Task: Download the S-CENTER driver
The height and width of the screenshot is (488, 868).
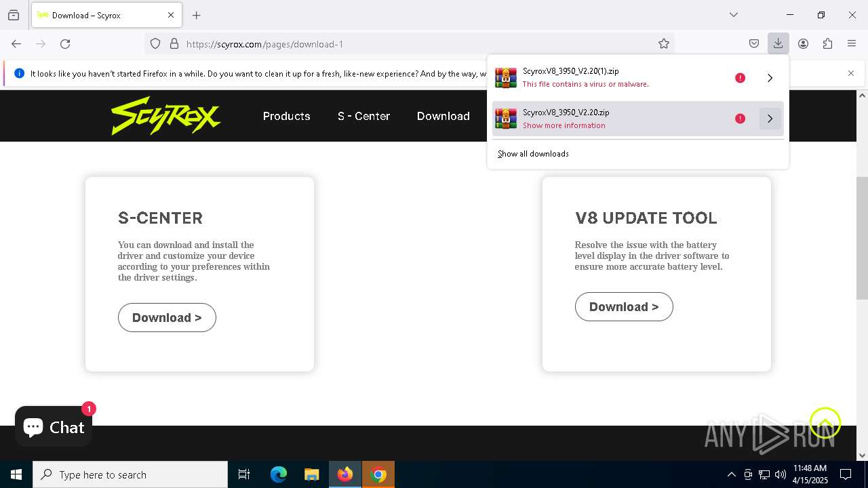Action: pyautogui.click(x=167, y=318)
